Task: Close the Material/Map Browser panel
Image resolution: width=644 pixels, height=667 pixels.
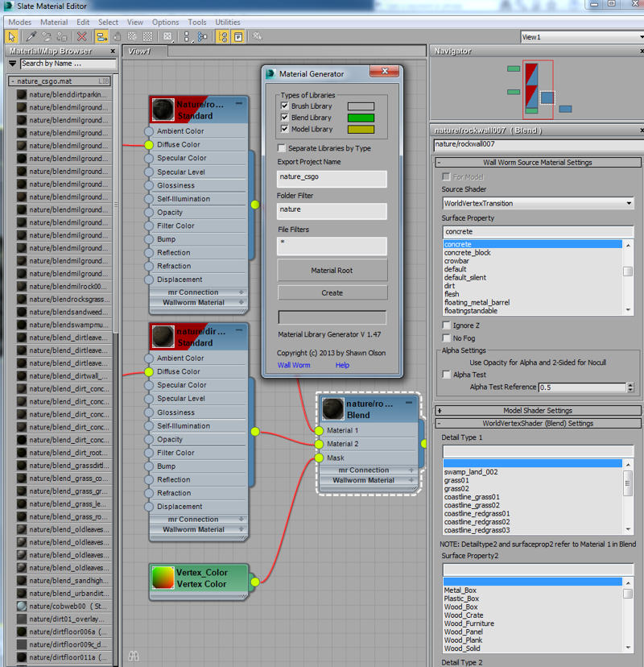Action: [x=113, y=51]
